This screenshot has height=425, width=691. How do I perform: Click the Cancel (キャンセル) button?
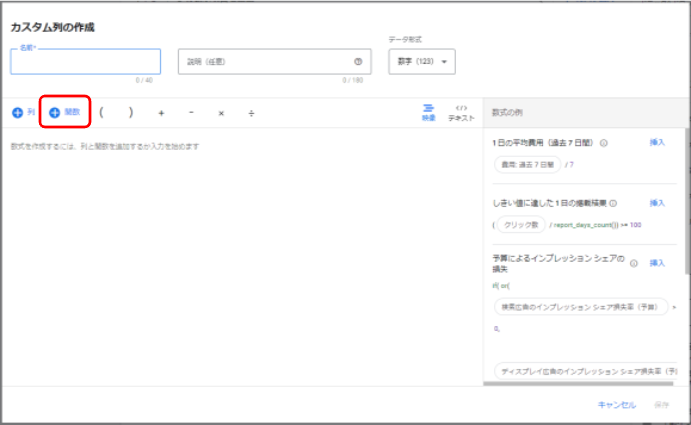(x=616, y=404)
